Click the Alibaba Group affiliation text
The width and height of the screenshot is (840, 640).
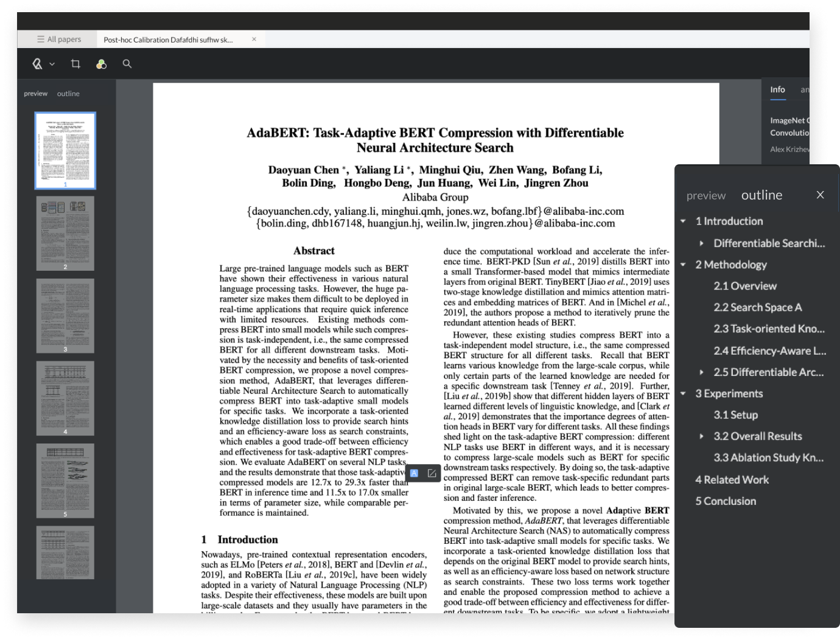click(435, 197)
